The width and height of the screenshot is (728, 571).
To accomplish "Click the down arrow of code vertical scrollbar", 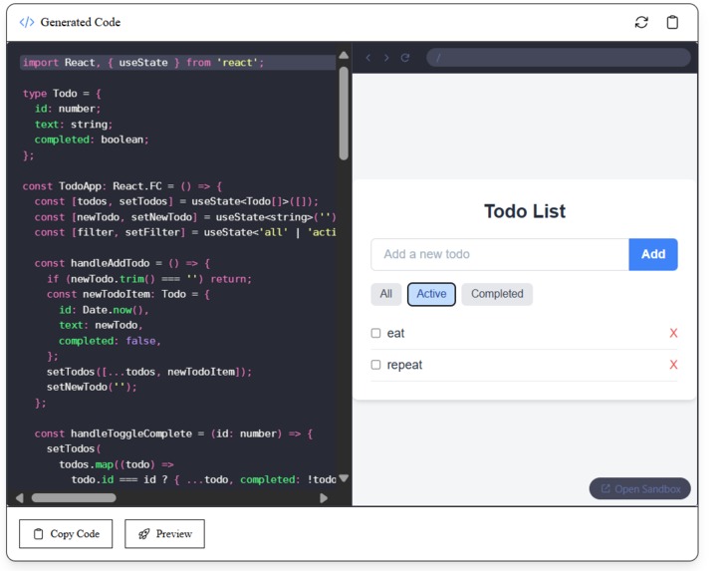I will (344, 478).
